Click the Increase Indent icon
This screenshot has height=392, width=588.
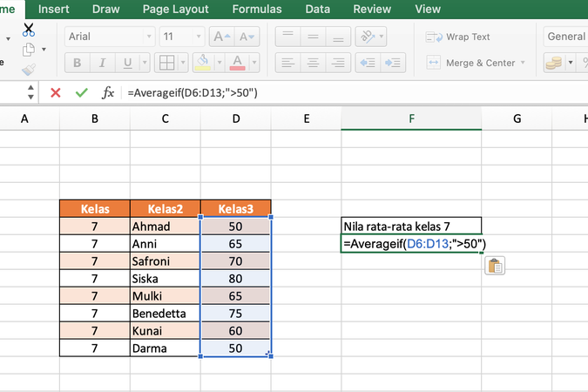click(392, 63)
